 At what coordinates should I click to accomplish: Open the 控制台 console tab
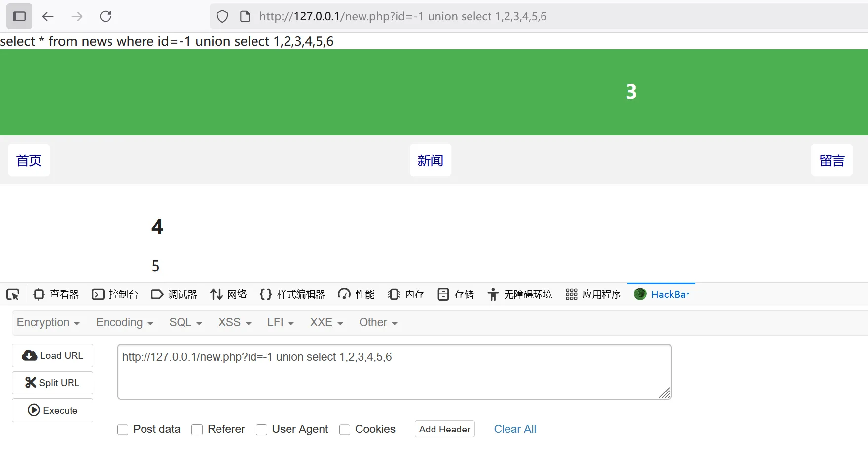pyautogui.click(x=115, y=295)
